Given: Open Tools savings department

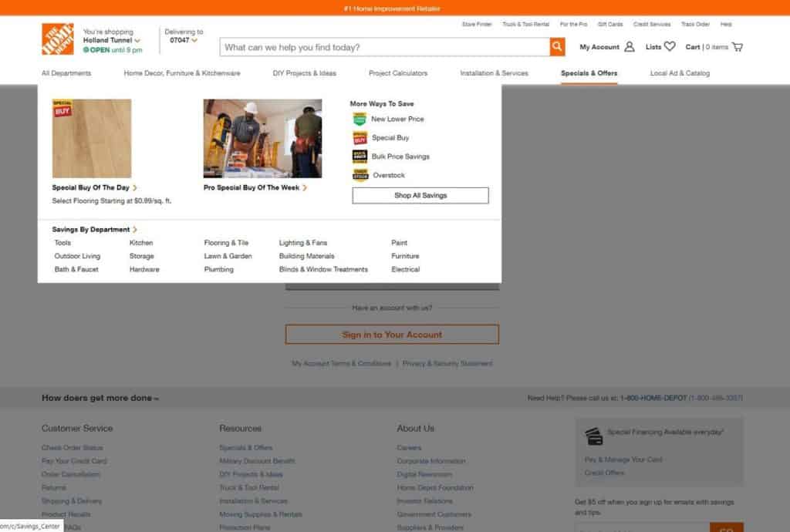Looking at the screenshot, I should 63,243.
